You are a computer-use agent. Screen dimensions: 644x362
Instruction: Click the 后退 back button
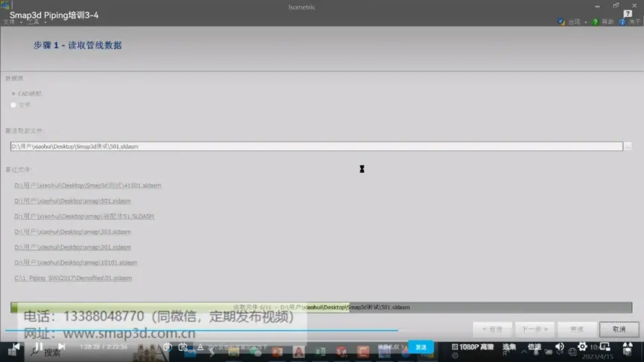click(x=492, y=329)
